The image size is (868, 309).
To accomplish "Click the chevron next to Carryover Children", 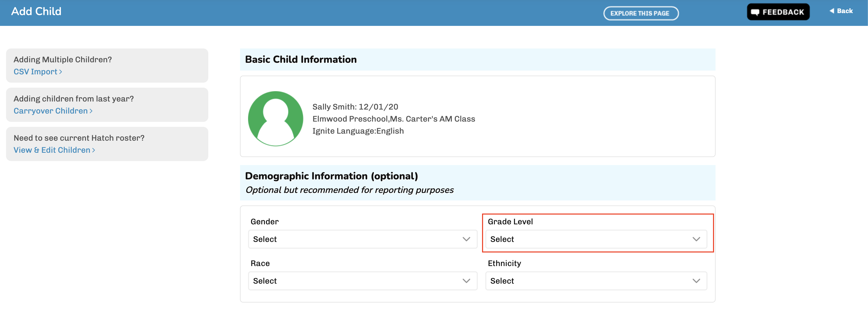I will [91, 111].
